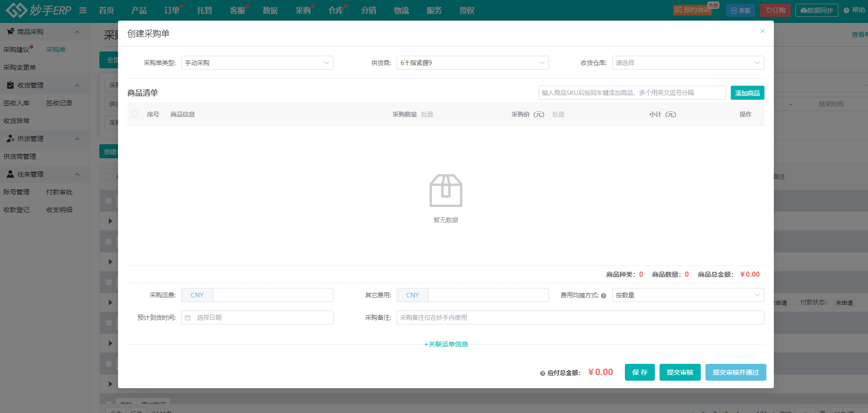Image resolution: width=868 pixels, height=413 pixels.
Task: Open the 产品 top menu
Action: tap(139, 10)
